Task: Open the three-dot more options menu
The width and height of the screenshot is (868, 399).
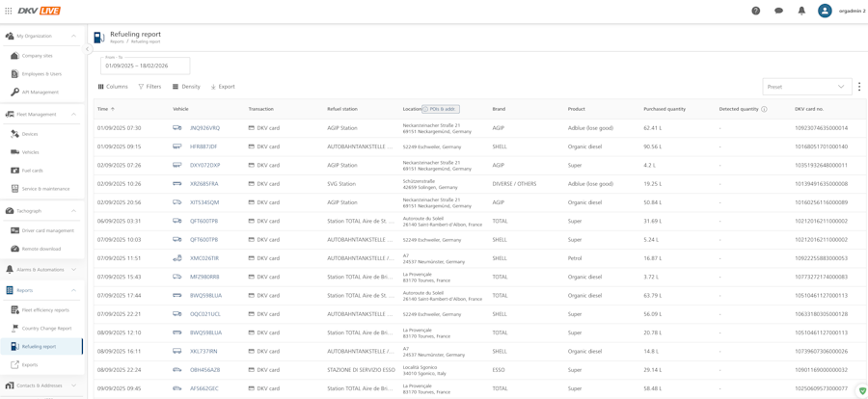Action: [859, 87]
